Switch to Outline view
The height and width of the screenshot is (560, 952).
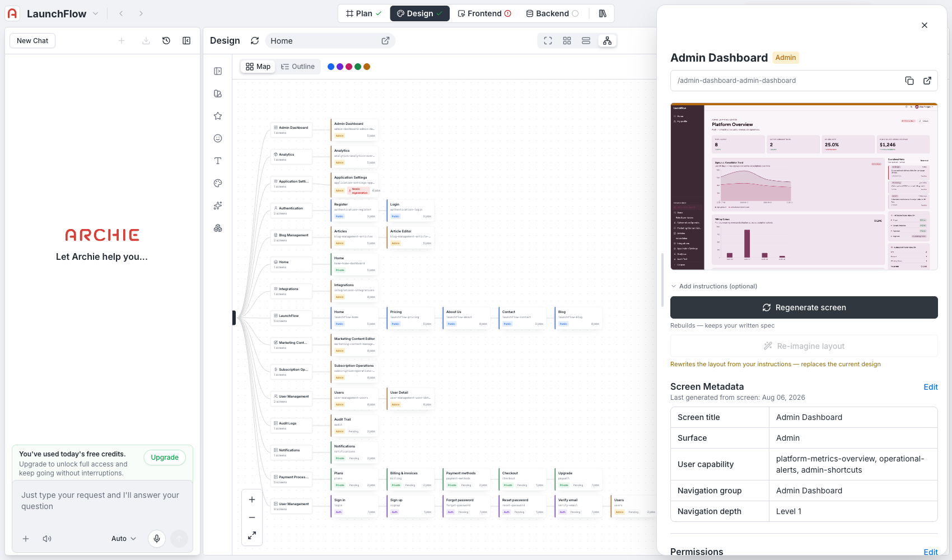[x=298, y=67]
